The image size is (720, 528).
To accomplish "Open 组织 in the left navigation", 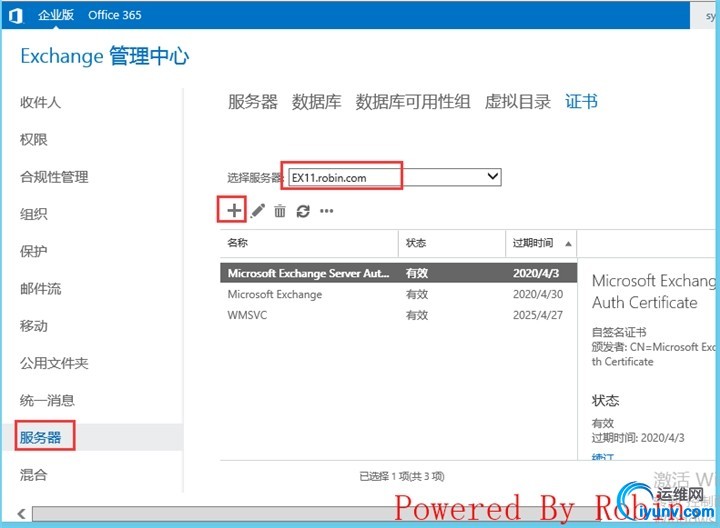I will click(x=34, y=214).
